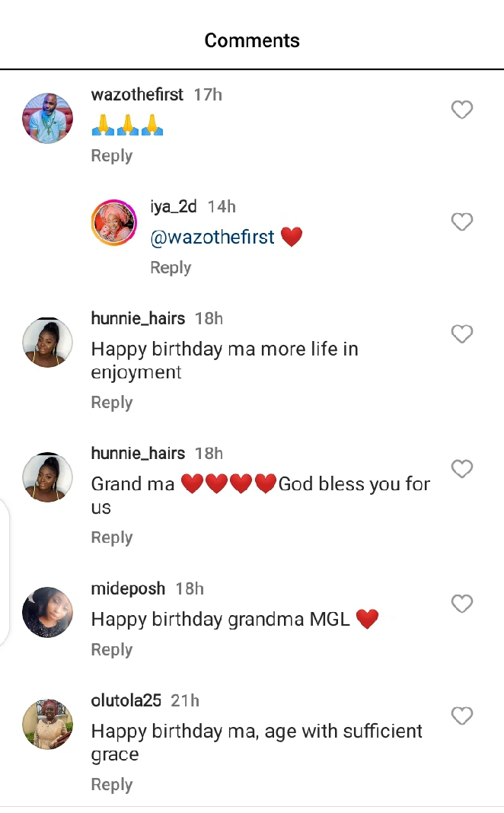The width and height of the screenshot is (504, 813).
Task: Reply to olutola25's comment
Action: click(x=112, y=785)
